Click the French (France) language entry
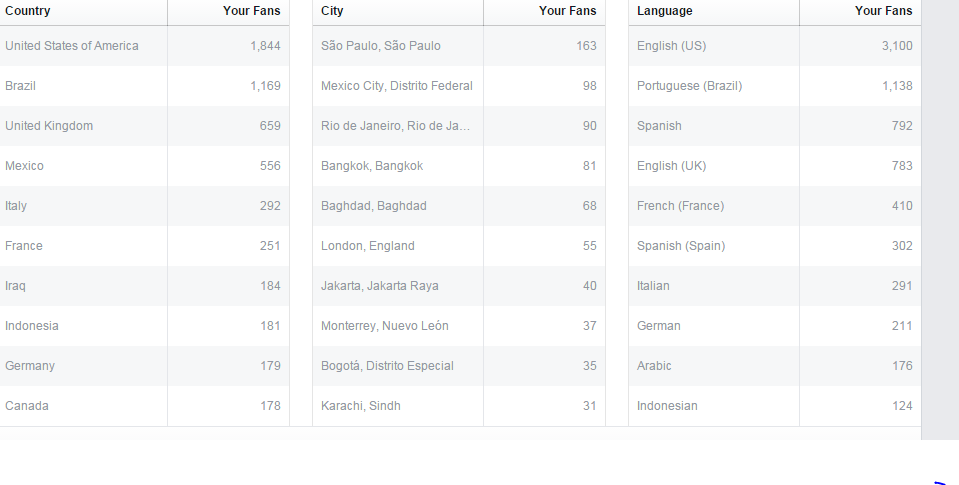Image resolution: width=959 pixels, height=485 pixels. [x=680, y=206]
